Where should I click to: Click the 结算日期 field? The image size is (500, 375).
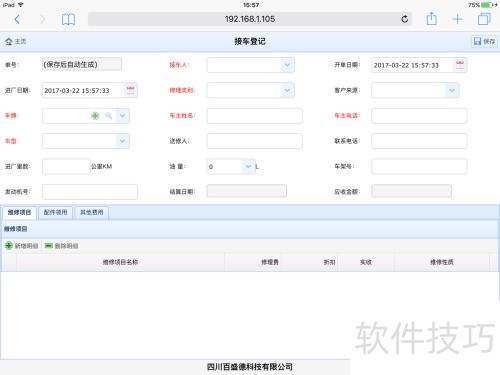(x=247, y=191)
